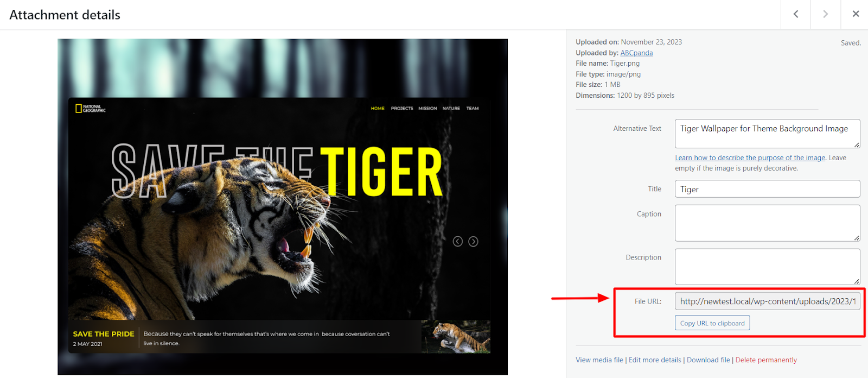Click the Tiger image preview
Image resolution: width=868 pixels, height=378 pixels.
[283, 207]
